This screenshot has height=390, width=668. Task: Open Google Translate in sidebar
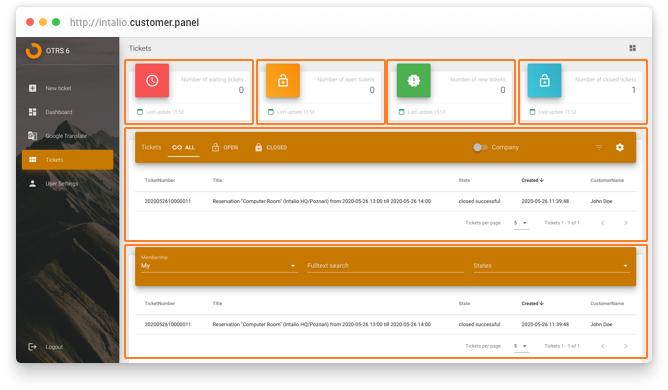[x=67, y=136]
